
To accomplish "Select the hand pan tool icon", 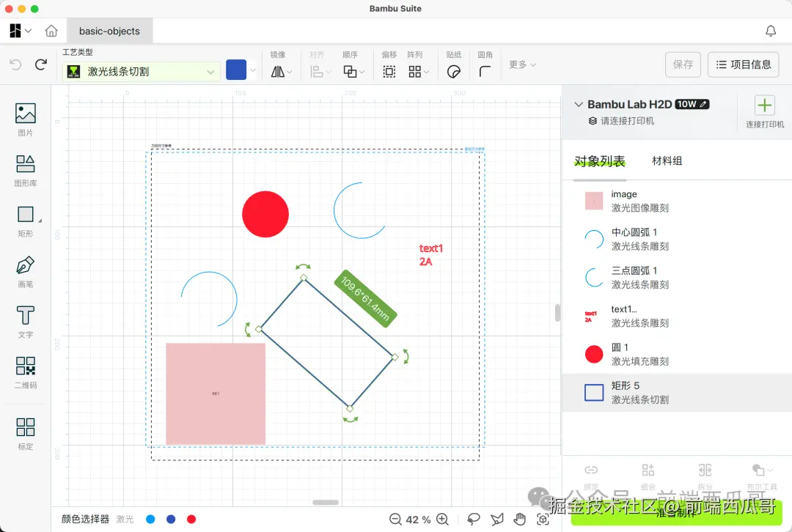I will pyautogui.click(x=519, y=519).
